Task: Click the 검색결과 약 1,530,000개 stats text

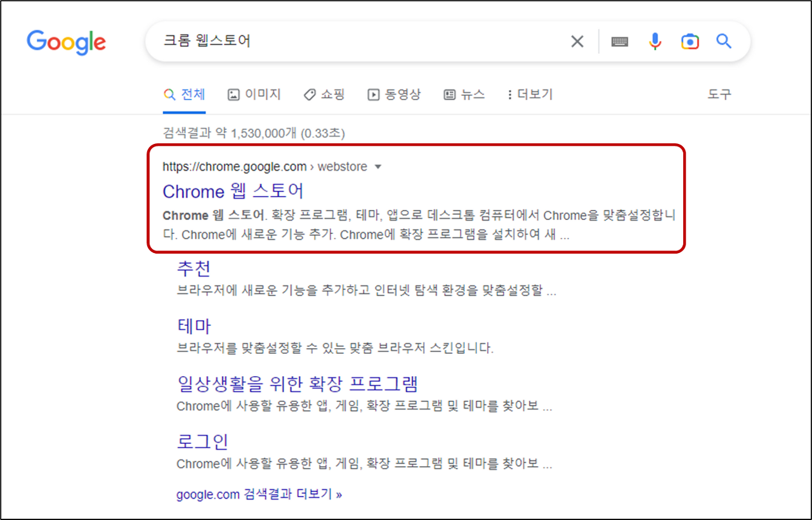Action: pos(254,133)
